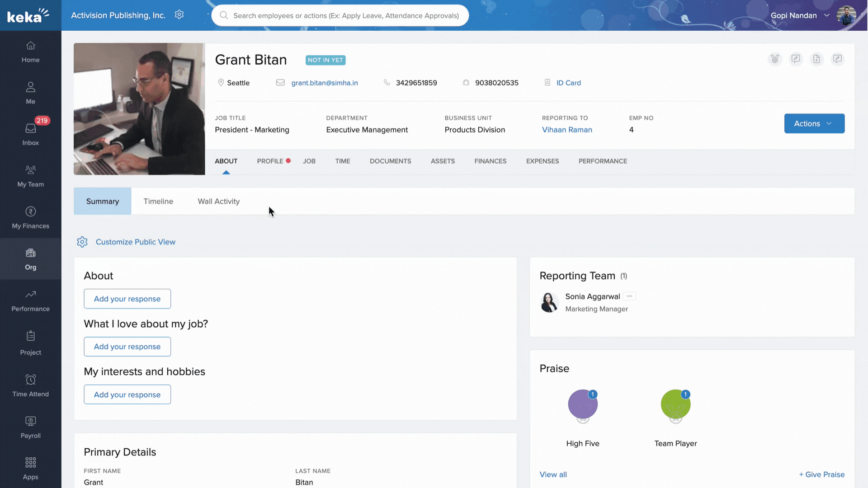Open the Apps grid icon
The width and height of the screenshot is (868, 488).
point(30,463)
